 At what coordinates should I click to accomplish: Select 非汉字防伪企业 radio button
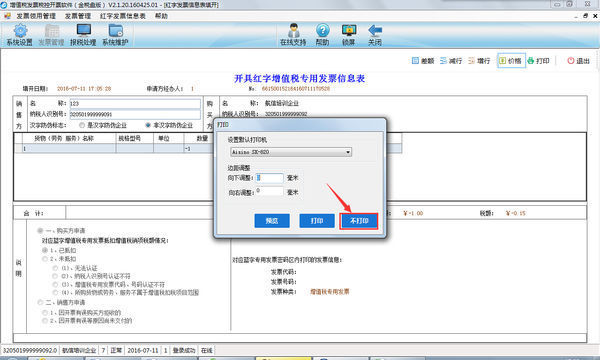coord(148,125)
